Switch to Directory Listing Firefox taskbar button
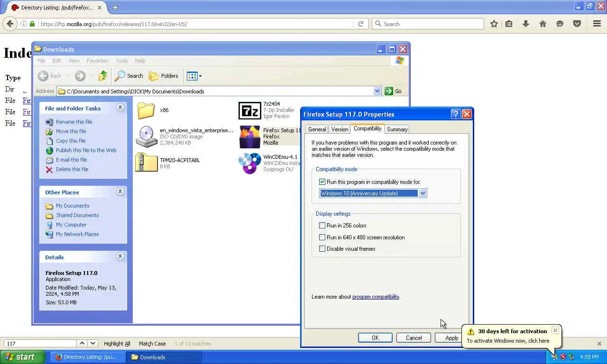607x364 pixels. tap(88, 357)
